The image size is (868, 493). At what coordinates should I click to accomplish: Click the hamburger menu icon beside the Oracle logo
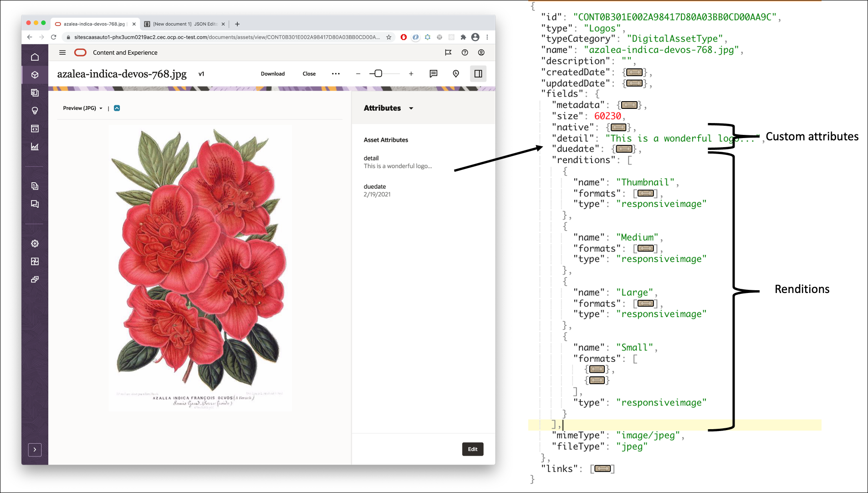point(62,52)
